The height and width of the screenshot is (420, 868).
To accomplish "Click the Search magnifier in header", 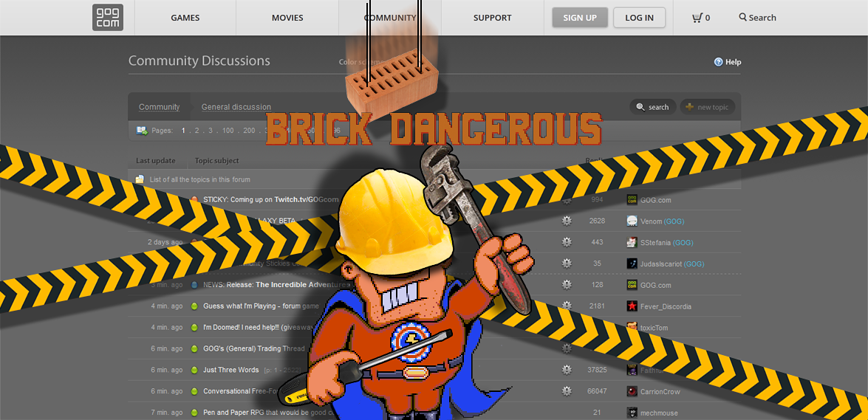I will (x=743, y=17).
